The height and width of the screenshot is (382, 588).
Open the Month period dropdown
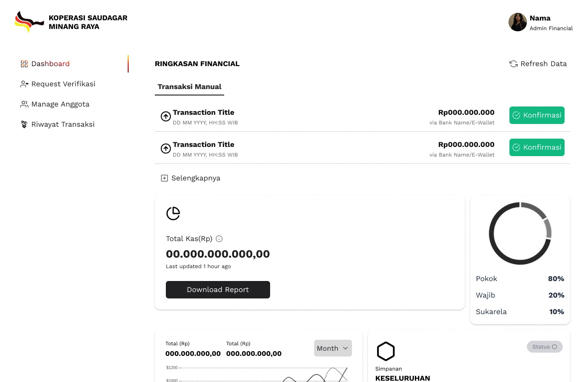(x=333, y=348)
